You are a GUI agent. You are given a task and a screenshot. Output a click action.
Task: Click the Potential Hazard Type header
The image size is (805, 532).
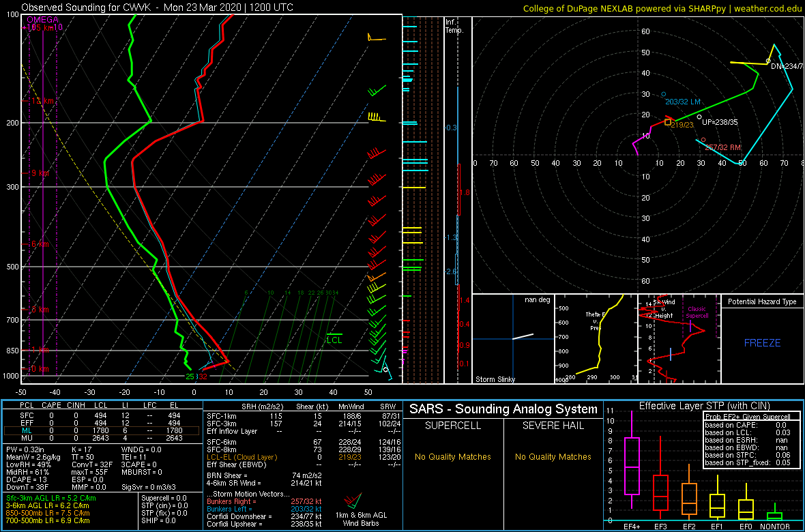(763, 301)
